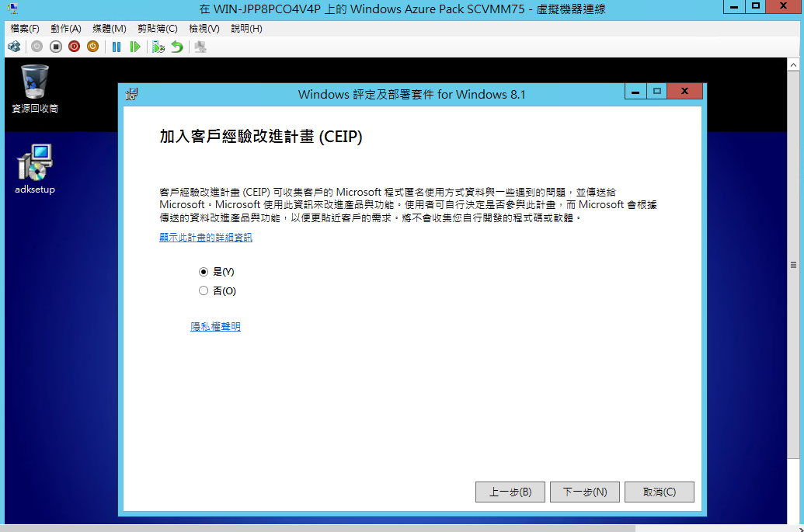The image size is (804, 532).
Task: Click the 取消(C) button
Action: 660,492
